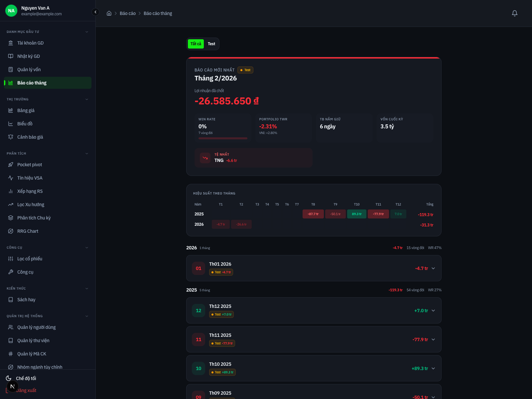The image size is (532, 399).
Task: Go to Quản lý vốn page
Action: [x=29, y=69]
